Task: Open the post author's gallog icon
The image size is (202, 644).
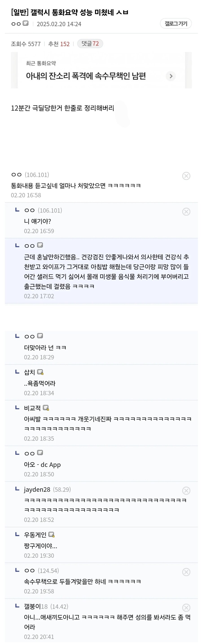Action: 25,24
